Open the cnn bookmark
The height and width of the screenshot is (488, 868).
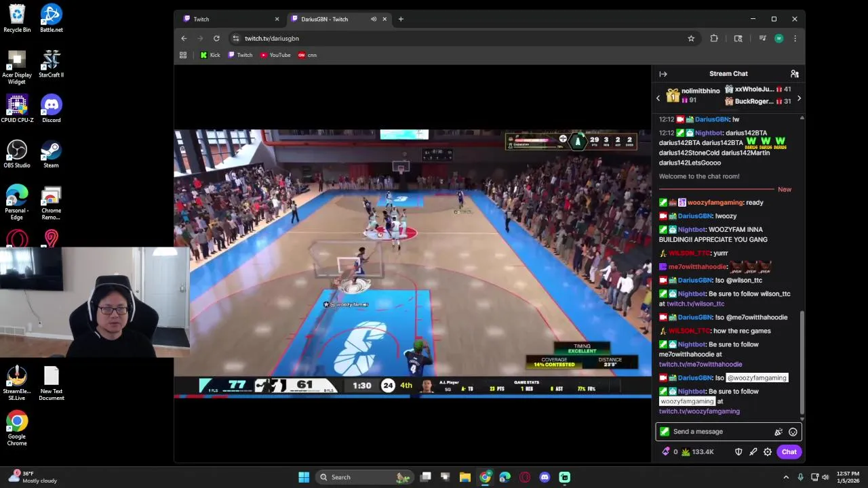(x=307, y=55)
